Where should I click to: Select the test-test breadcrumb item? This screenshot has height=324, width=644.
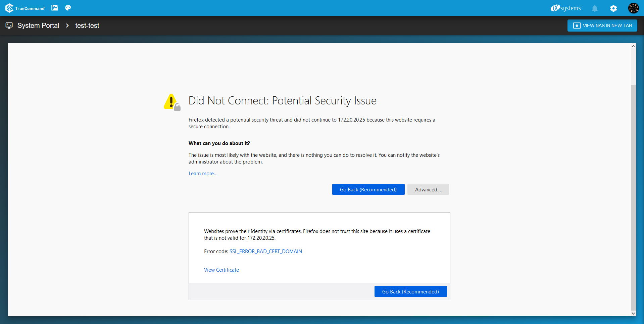pos(87,26)
